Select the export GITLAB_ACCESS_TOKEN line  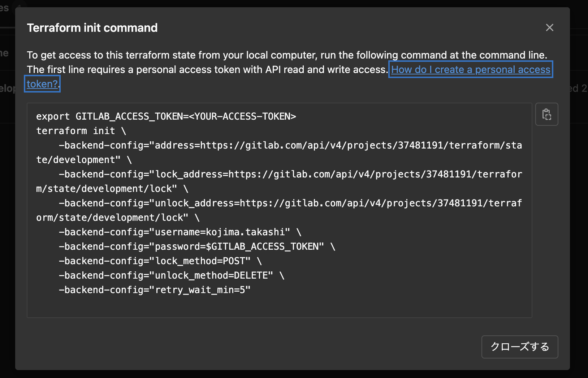tap(166, 116)
